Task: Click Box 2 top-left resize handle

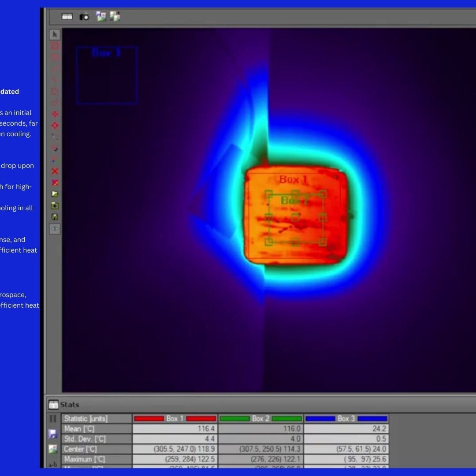Action: [x=268, y=193]
